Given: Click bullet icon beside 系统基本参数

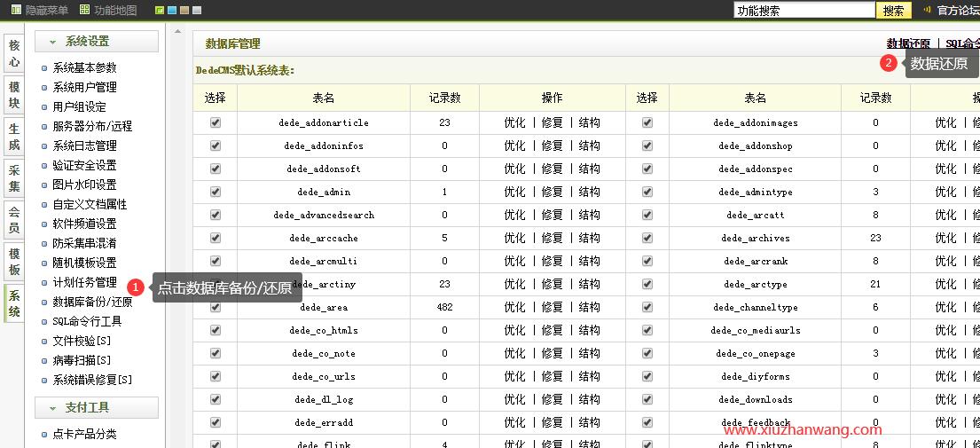Looking at the screenshot, I should coord(44,68).
